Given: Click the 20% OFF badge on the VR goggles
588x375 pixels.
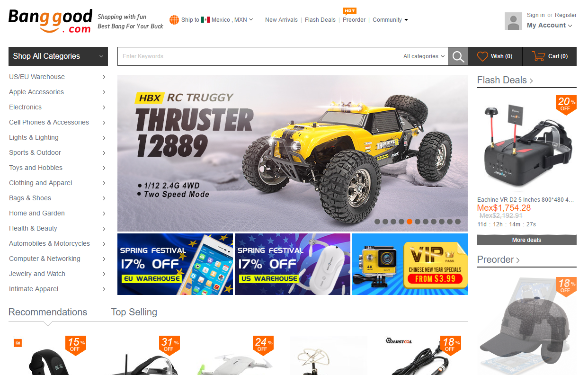Looking at the screenshot, I should point(566,105).
